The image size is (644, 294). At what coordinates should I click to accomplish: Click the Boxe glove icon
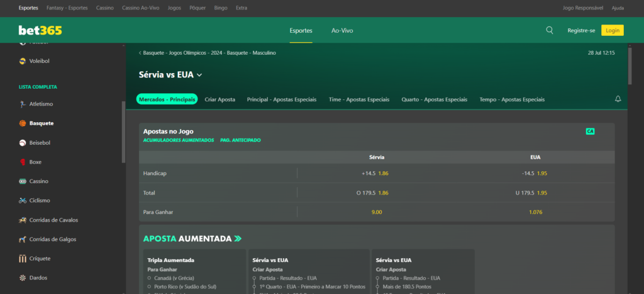pyautogui.click(x=23, y=162)
